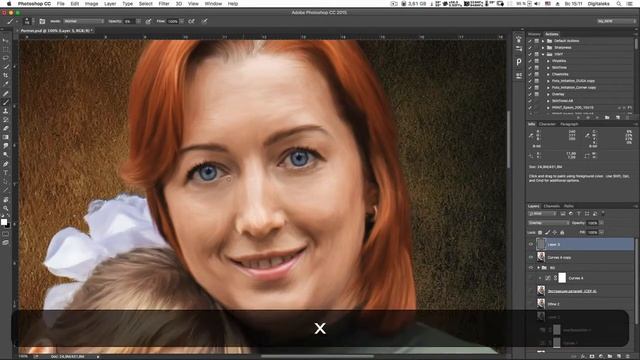Select the Hand tool
640x360 pixels.
click(5, 199)
